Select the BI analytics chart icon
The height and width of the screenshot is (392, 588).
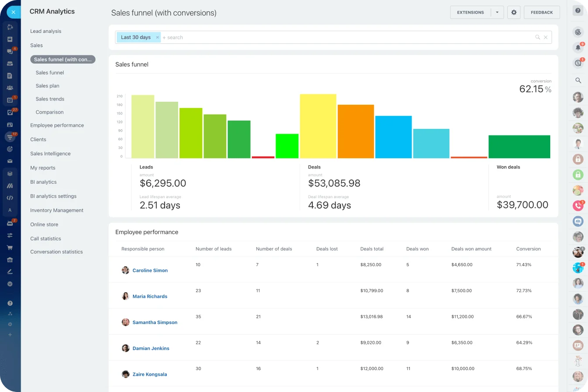coord(11,185)
